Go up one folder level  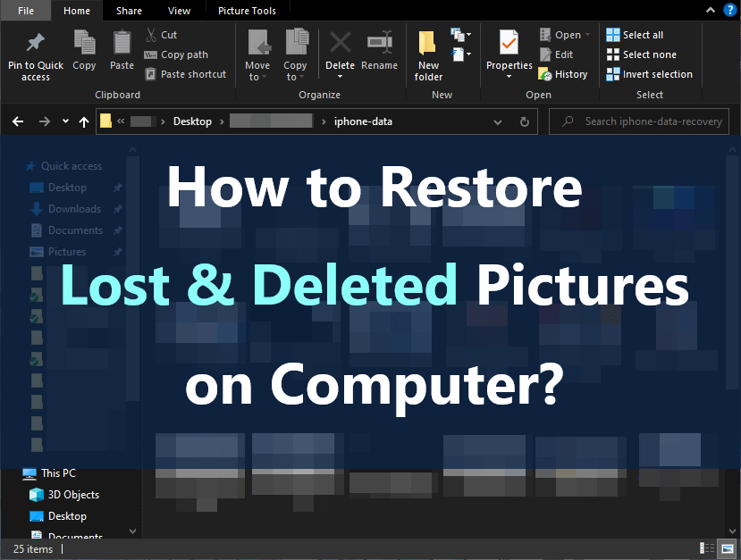[x=84, y=121]
